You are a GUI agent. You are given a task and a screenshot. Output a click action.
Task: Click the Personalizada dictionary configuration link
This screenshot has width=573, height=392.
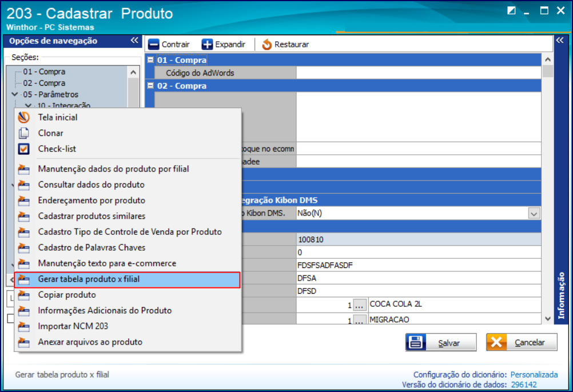(534, 374)
